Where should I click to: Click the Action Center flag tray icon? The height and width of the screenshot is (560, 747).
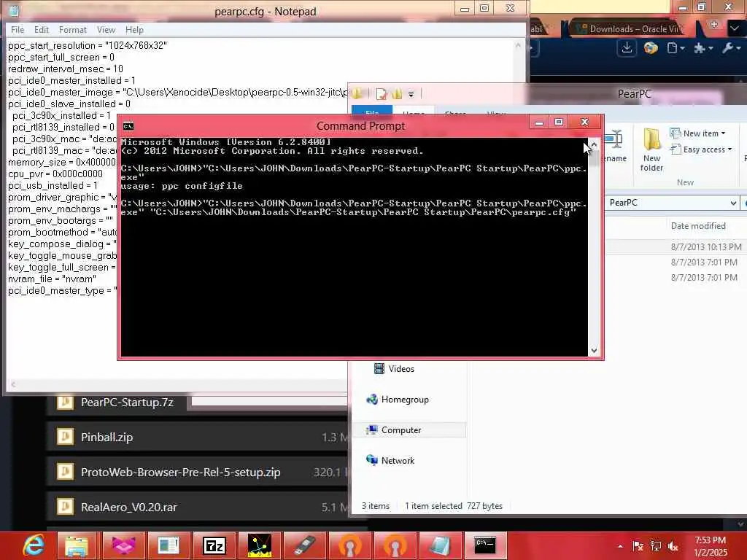(x=638, y=546)
